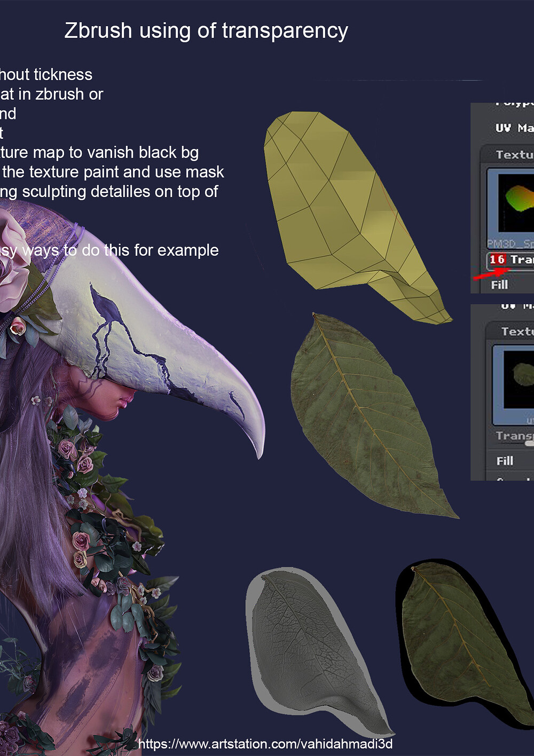This screenshot has width=534, height=756.
Task: Click the Fill button in the lower panel
Action: [505, 461]
